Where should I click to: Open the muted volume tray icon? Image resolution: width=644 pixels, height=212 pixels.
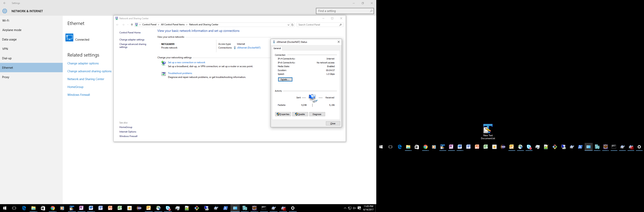pyautogui.click(x=354, y=208)
